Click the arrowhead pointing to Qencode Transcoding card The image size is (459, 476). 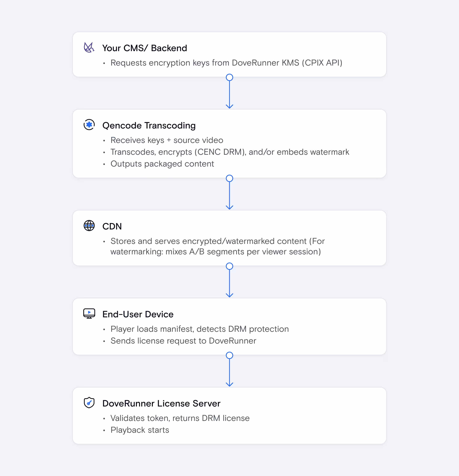pyautogui.click(x=229, y=106)
